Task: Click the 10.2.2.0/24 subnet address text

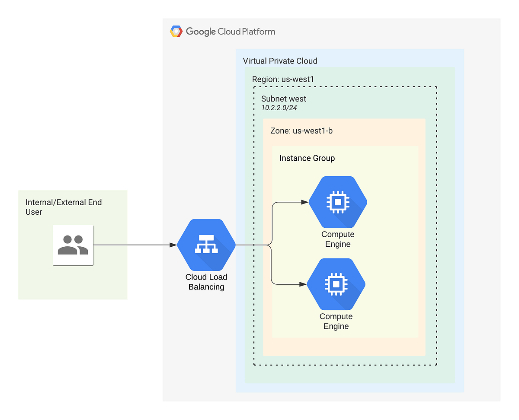Action: 279,108
